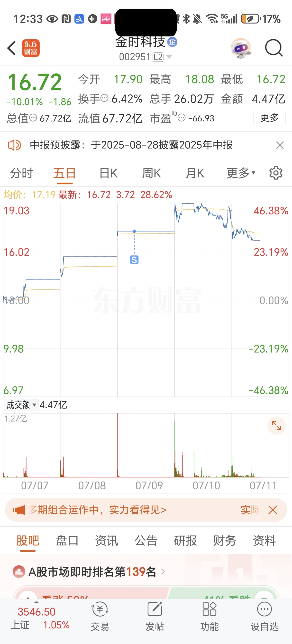The height and width of the screenshot is (644, 292).
Task: Tap the back arrow icon
Action: [11, 48]
